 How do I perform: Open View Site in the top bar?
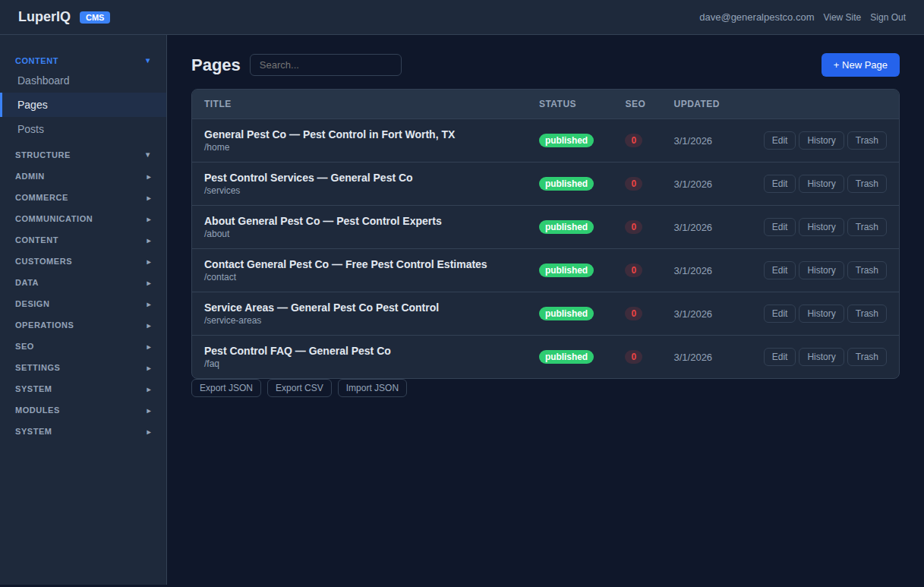coord(842,17)
